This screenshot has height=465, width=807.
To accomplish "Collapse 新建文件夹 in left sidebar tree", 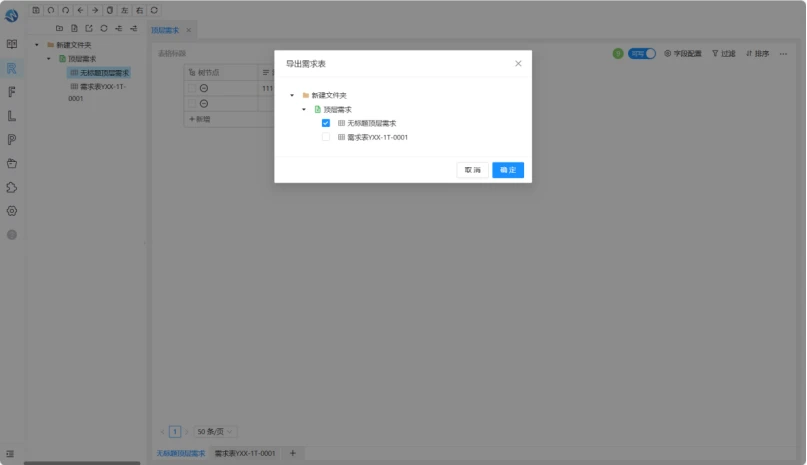I will point(37,45).
